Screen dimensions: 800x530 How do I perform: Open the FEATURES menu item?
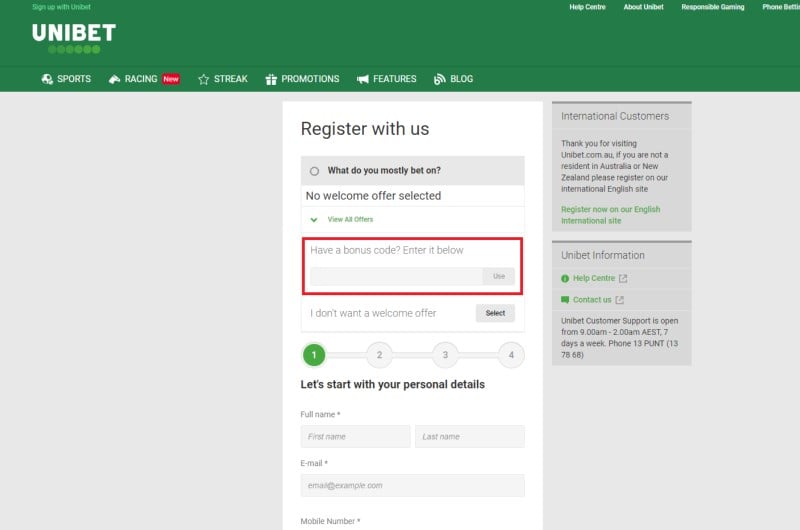pos(394,79)
